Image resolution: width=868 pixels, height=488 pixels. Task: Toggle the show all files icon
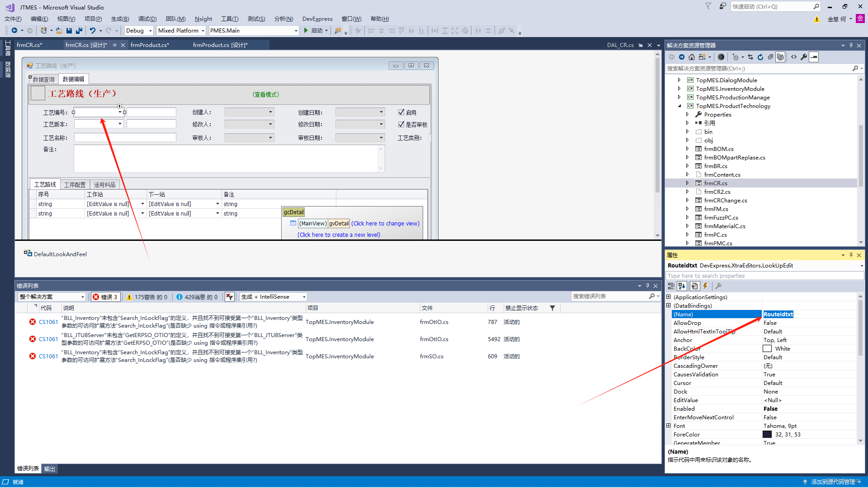[x=780, y=57]
